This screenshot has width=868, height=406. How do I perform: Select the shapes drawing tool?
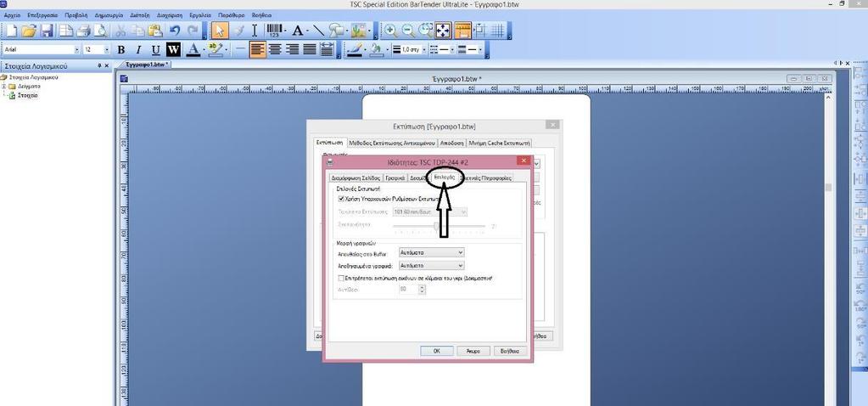tap(336, 31)
